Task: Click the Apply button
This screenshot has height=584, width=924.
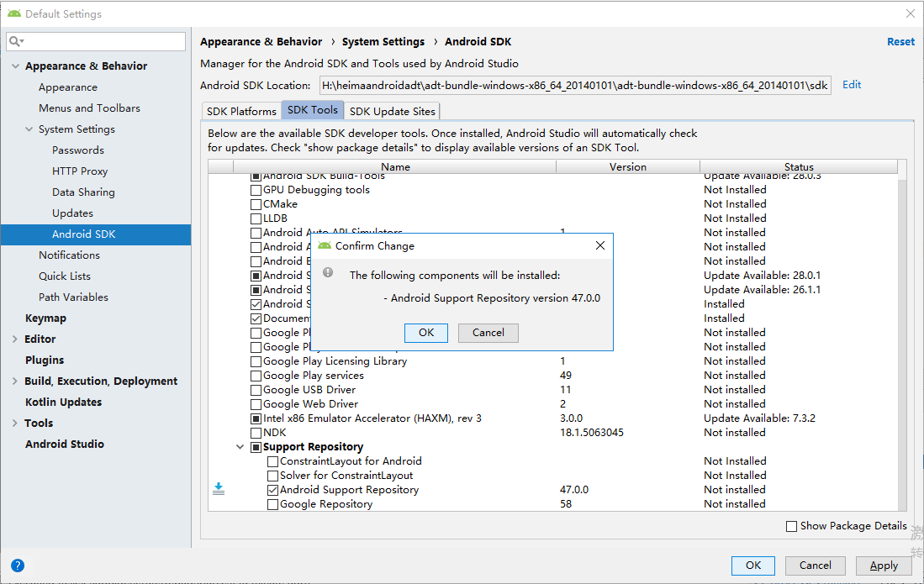Action: [x=884, y=566]
